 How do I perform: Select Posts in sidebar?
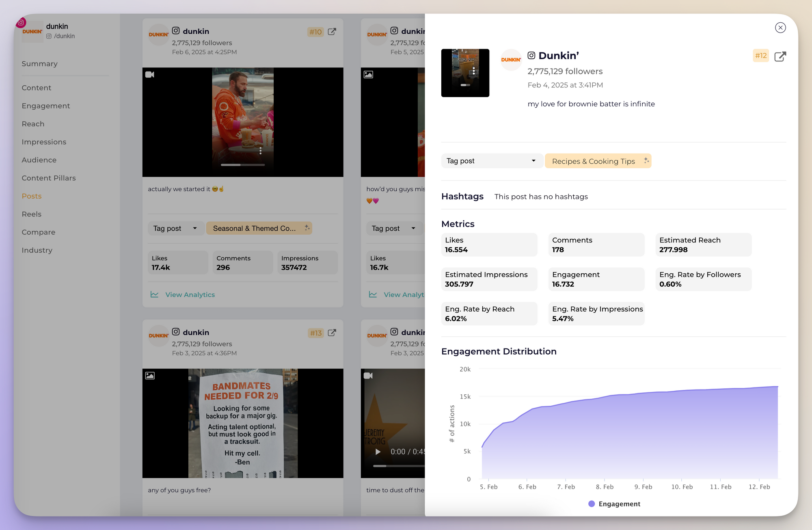[32, 196]
